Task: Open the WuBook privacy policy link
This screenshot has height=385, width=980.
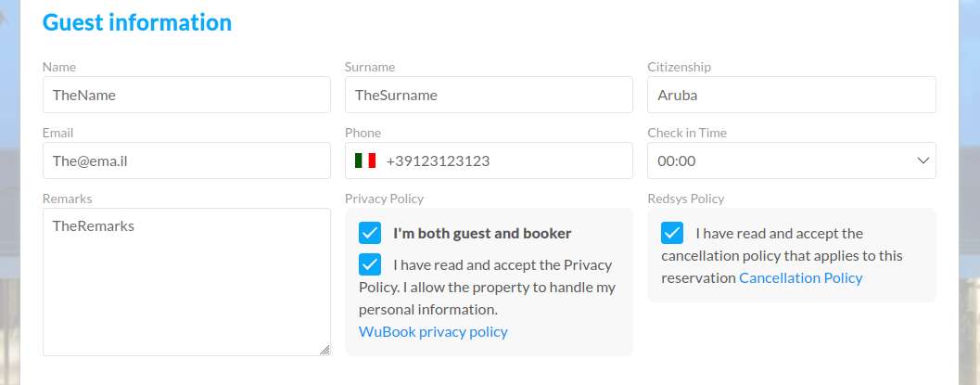Action: coord(433,331)
